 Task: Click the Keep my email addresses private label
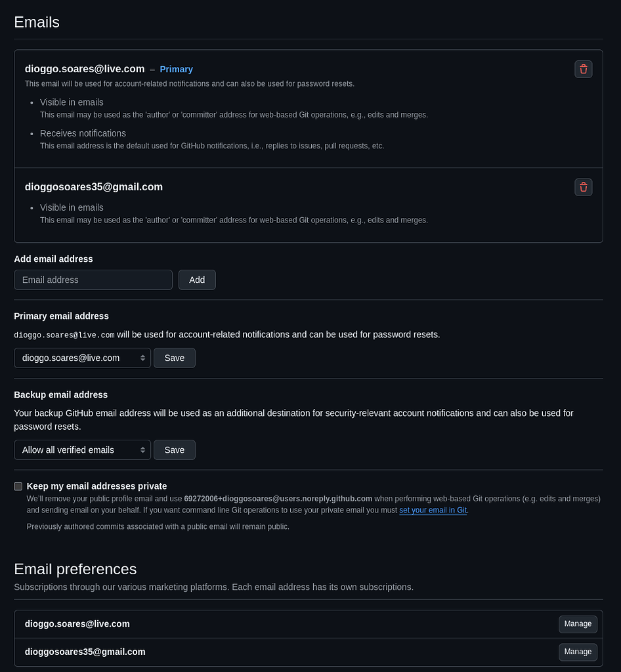coord(96,486)
